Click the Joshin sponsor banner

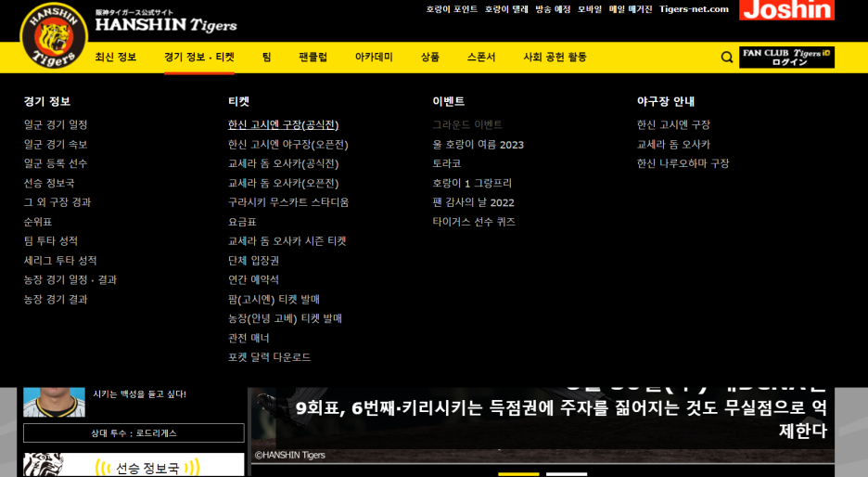(786, 10)
